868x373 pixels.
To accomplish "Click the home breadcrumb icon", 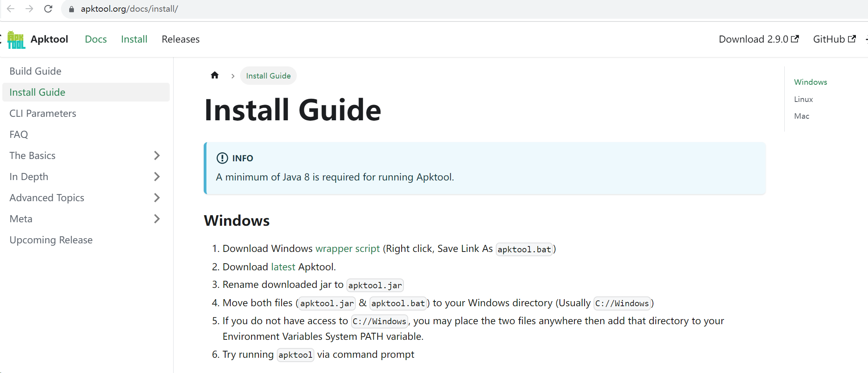I will tap(215, 75).
